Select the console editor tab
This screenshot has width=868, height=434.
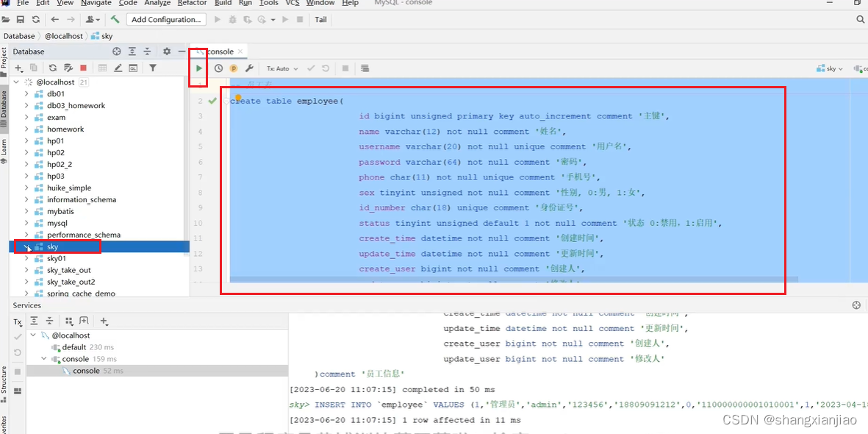pyautogui.click(x=220, y=51)
